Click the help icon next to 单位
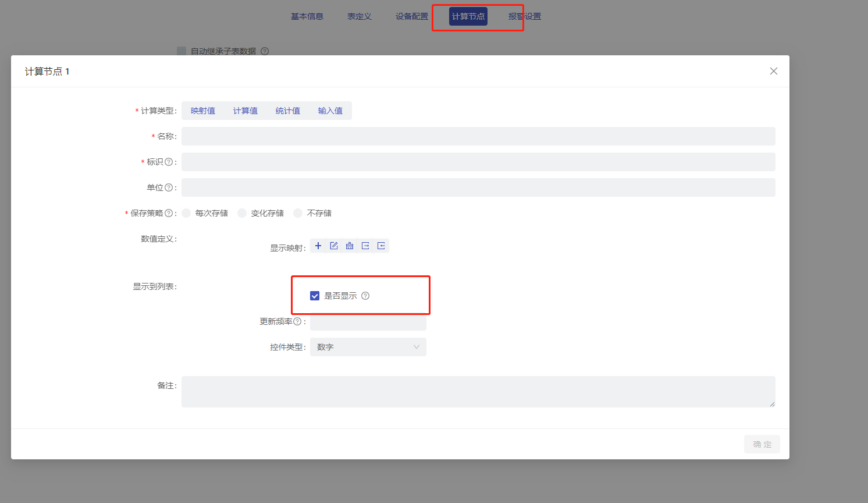The height and width of the screenshot is (503, 868). 169,187
